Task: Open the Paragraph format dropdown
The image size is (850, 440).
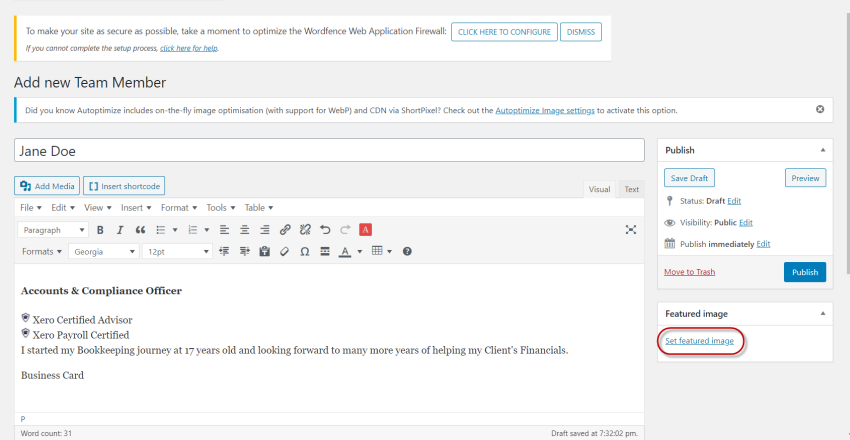Action: (54, 230)
